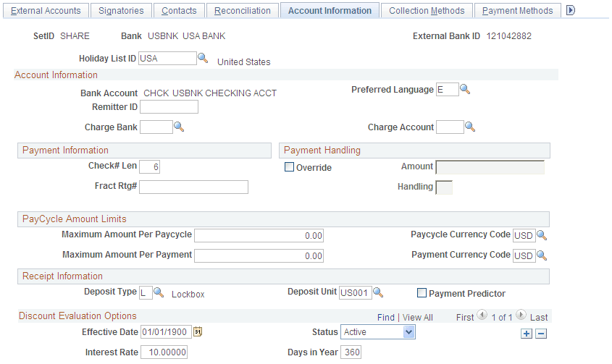Click the 'Lockbox' deposit type description

[188, 295]
